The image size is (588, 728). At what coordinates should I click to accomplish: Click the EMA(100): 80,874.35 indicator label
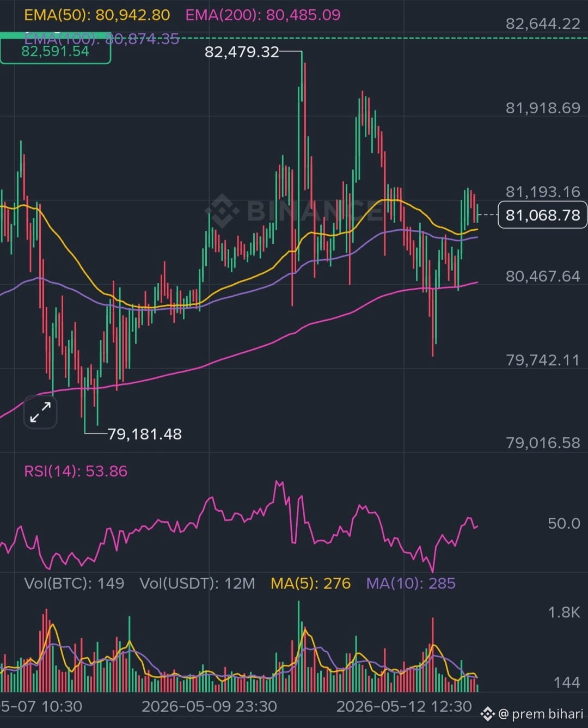point(102,39)
